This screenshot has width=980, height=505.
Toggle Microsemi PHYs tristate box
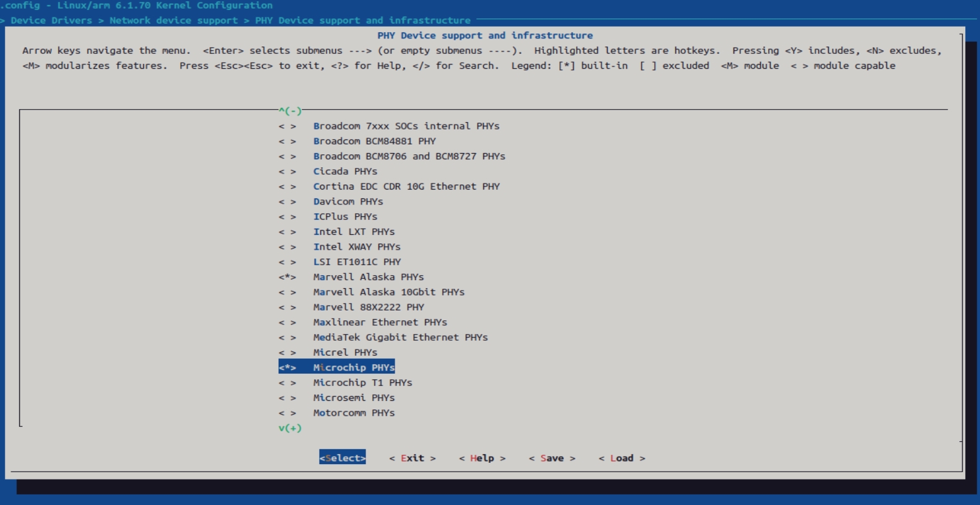pyautogui.click(x=287, y=398)
